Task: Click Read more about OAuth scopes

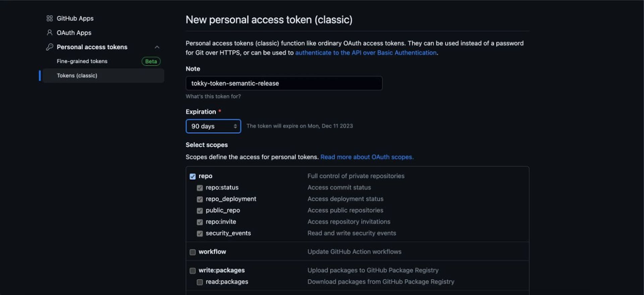Action: click(367, 157)
